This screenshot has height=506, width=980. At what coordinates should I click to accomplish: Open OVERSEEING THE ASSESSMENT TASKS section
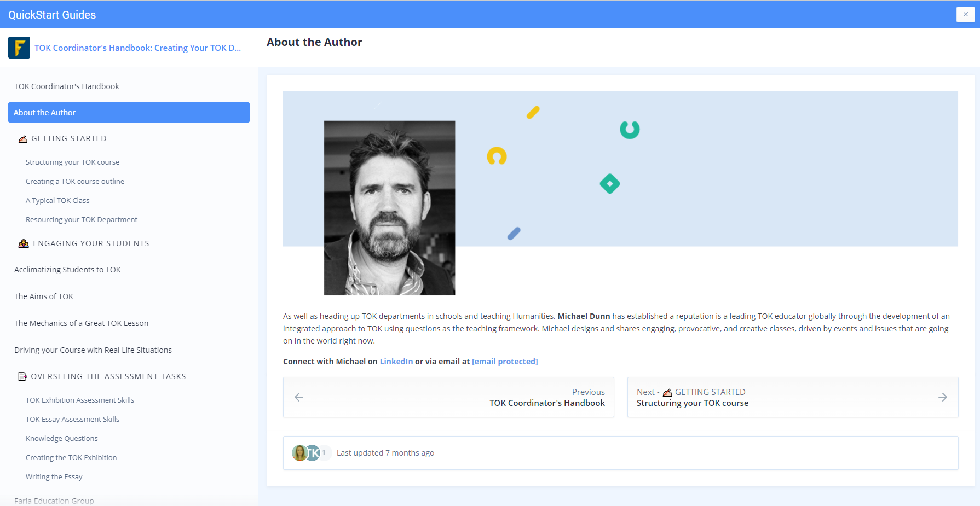point(108,376)
